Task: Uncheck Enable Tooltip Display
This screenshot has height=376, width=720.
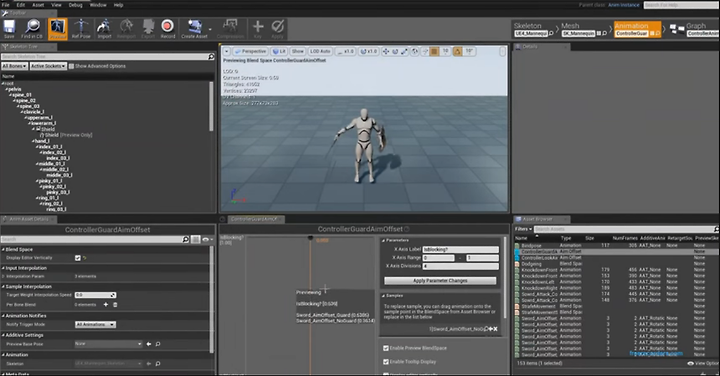Action: pyautogui.click(x=386, y=362)
